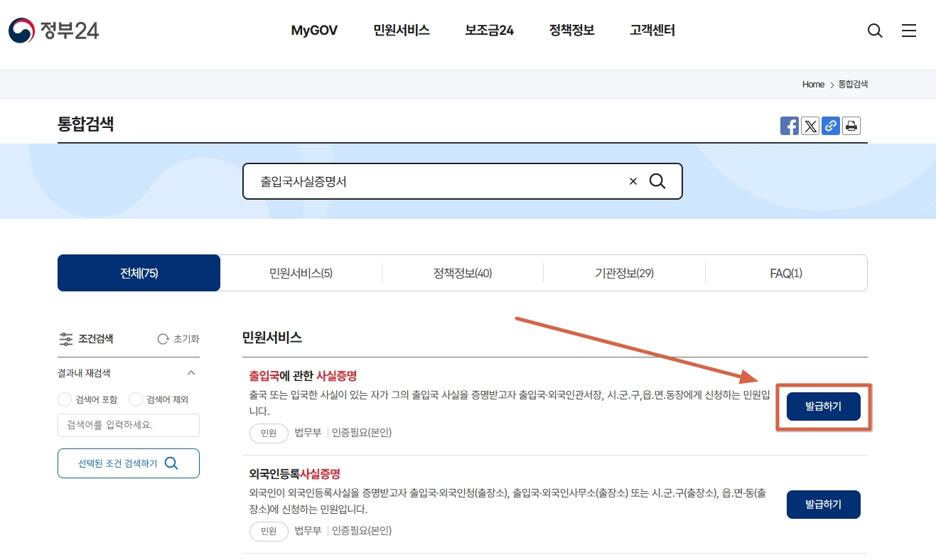Screen dimensions: 936x560
Task: Reset conditions with 초기화
Action: click(178, 339)
